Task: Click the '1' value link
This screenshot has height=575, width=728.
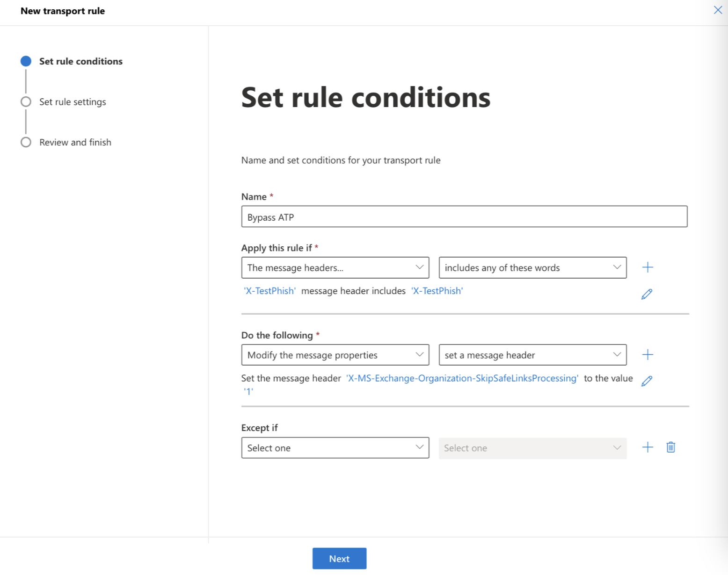Action: tap(248, 391)
